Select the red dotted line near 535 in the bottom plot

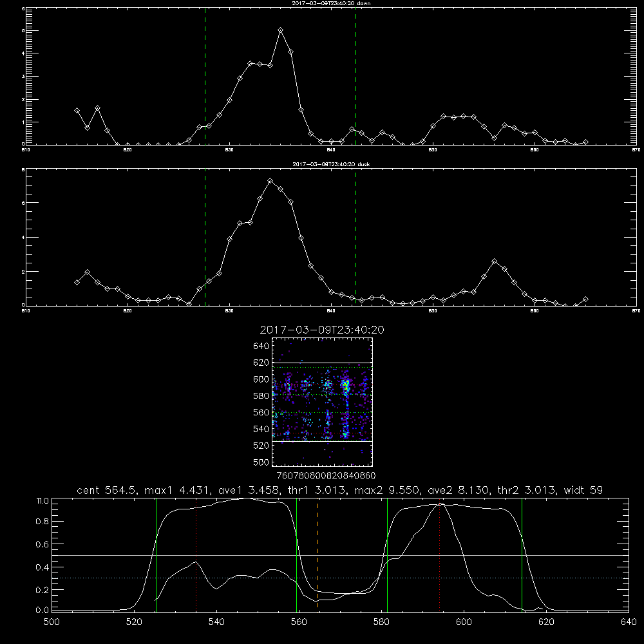coord(196,554)
